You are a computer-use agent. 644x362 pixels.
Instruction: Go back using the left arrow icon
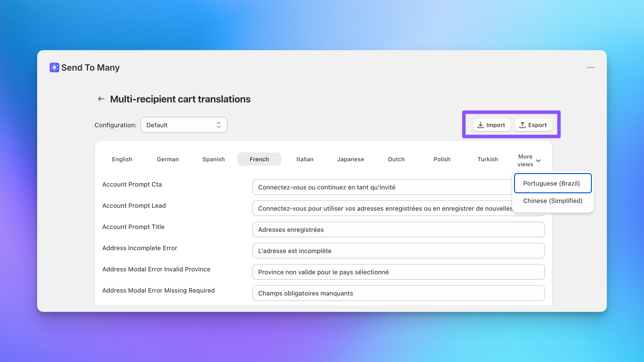(101, 99)
